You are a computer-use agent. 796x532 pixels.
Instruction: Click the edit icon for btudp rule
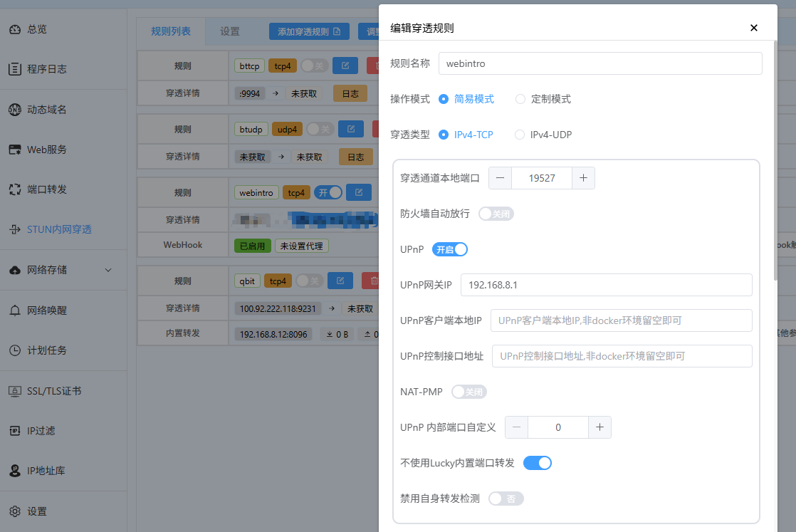coord(351,129)
